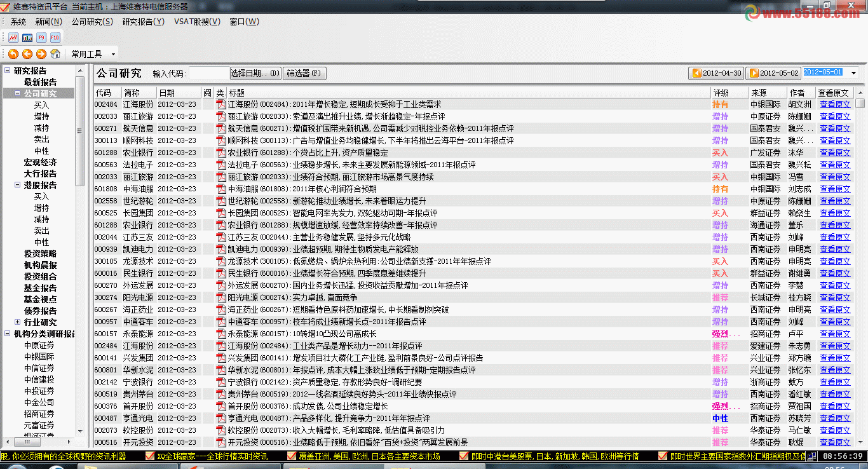Open the 筛选器 filter button
The height and width of the screenshot is (469, 868).
[x=304, y=73]
